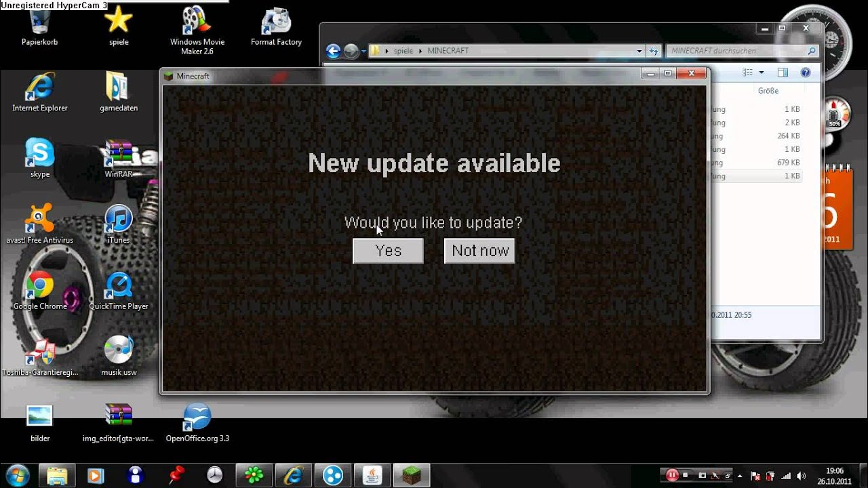Viewport: 868px width, 488px height.
Task: Pause the HyperCam recording
Action: point(672,475)
